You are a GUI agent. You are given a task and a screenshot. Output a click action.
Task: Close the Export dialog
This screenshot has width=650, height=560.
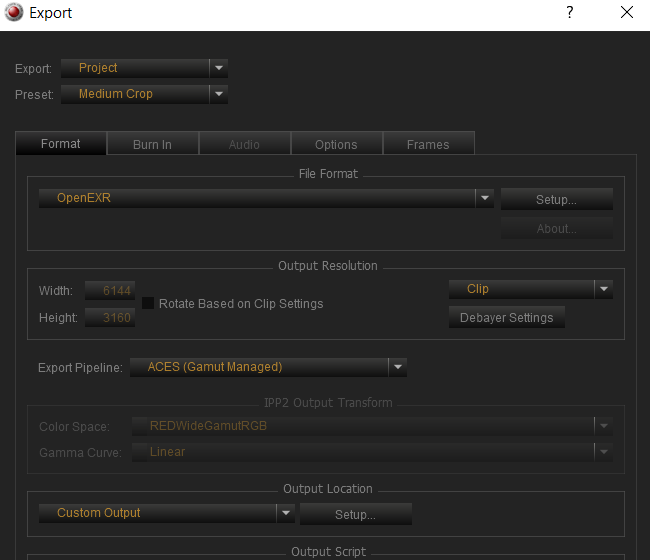[627, 12]
